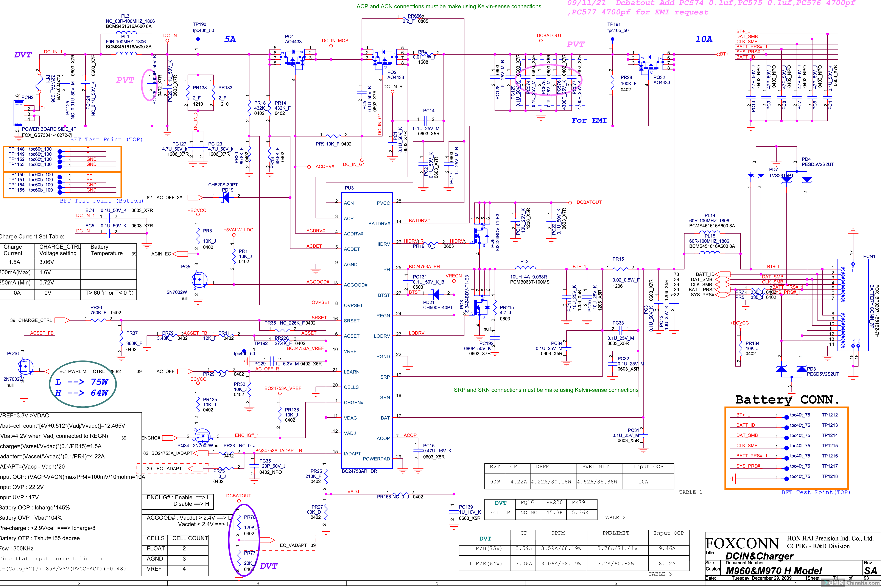This screenshot has height=588, width=881.
Task: Select the blue 5A current annotation
Action: [230, 39]
